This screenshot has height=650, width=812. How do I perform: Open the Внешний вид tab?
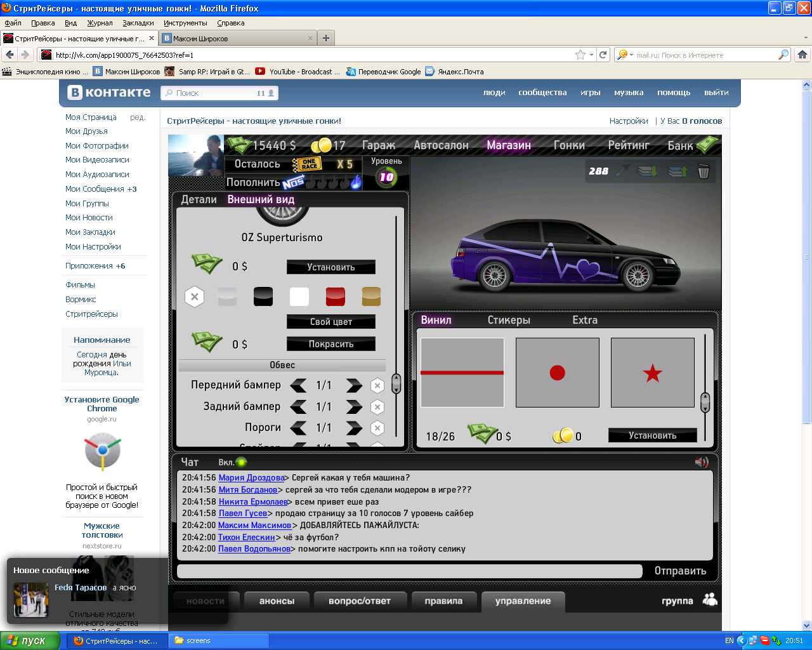pyautogui.click(x=261, y=199)
